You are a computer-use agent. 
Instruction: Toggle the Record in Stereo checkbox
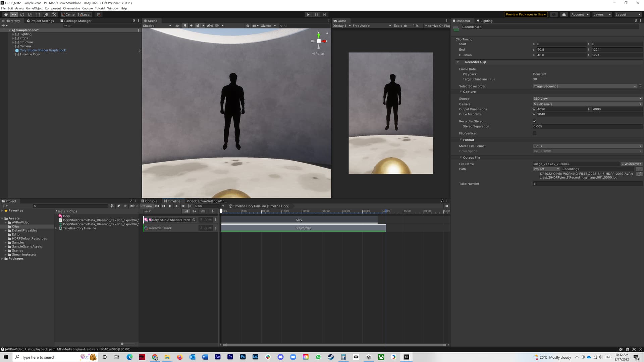[534, 121]
